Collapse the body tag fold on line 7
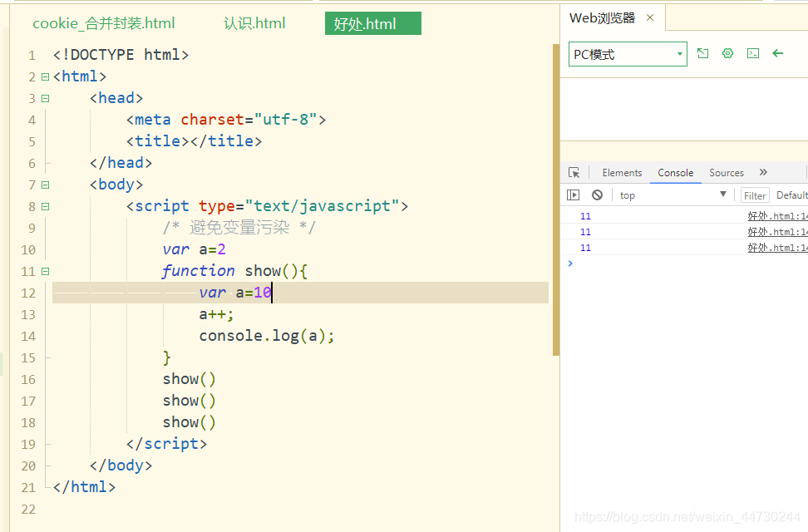 pos(46,185)
